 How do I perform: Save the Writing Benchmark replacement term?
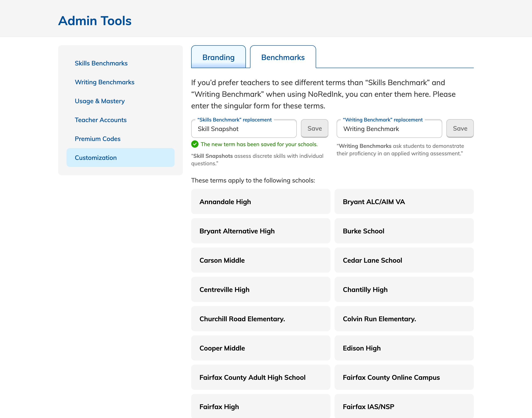tap(460, 129)
